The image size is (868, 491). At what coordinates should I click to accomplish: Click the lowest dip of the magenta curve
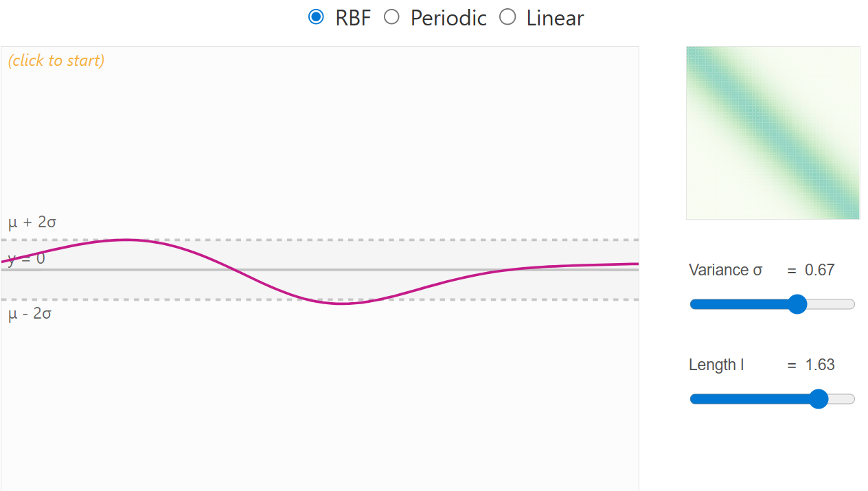[341, 303]
